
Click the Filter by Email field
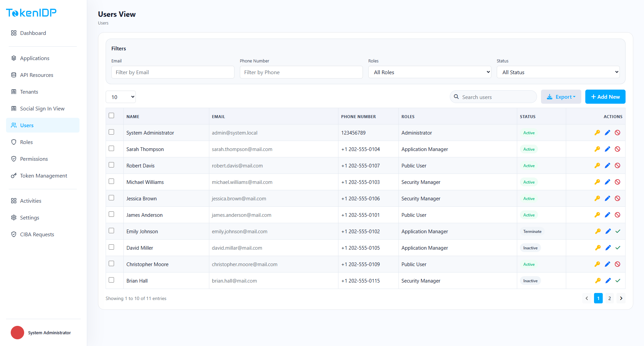[173, 72]
